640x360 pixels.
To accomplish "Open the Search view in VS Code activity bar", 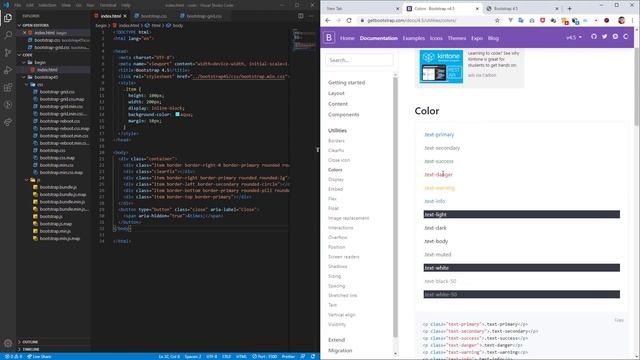I will coord(8,35).
